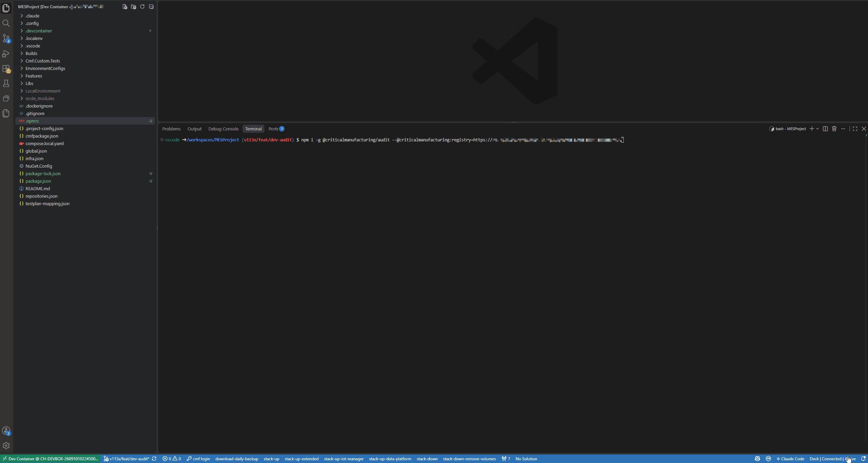Click the C# hexagon icon in status bar
Screen dimensions: 868x463
768,459
